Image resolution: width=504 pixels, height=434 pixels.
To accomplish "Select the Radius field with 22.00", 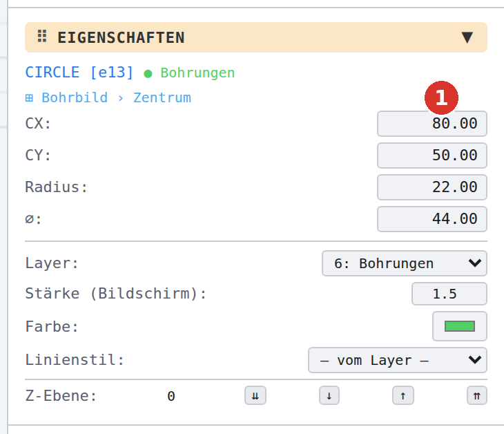I will pyautogui.click(x=432, y=187).
